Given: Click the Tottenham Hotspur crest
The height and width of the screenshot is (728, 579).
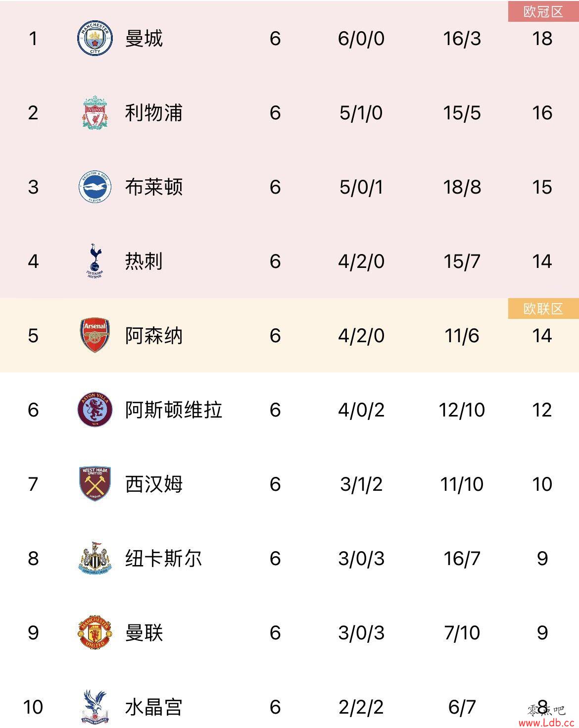Looking at the screenshot, I should coord(95,261).
